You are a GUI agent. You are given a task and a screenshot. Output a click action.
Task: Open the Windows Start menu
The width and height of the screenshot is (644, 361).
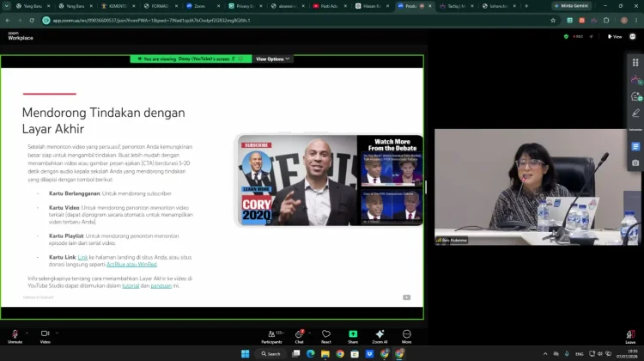tap(246, 353)
